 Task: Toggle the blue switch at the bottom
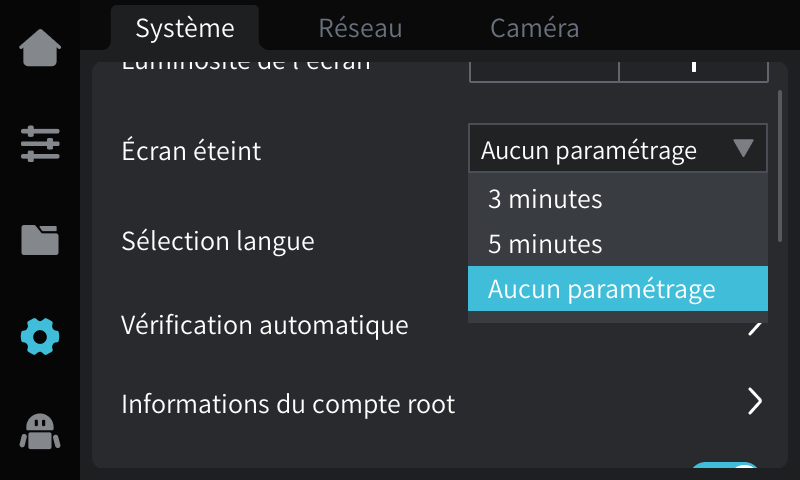tap(724, 465)
